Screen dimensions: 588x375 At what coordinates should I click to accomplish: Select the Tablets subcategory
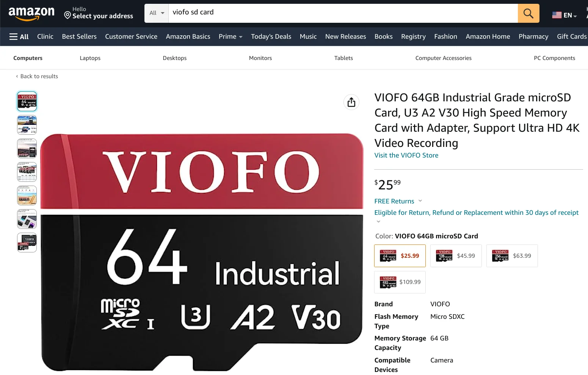343,58
